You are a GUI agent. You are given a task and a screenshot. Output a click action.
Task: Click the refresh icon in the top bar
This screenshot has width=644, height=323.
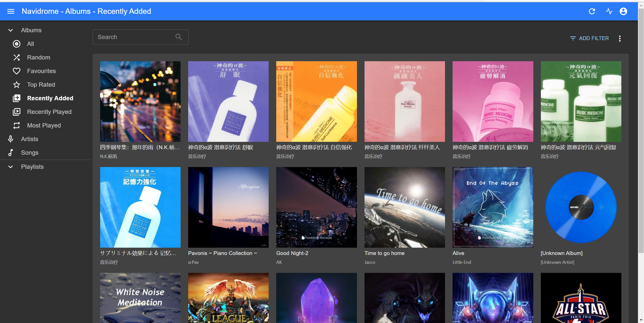coord(592,11)
